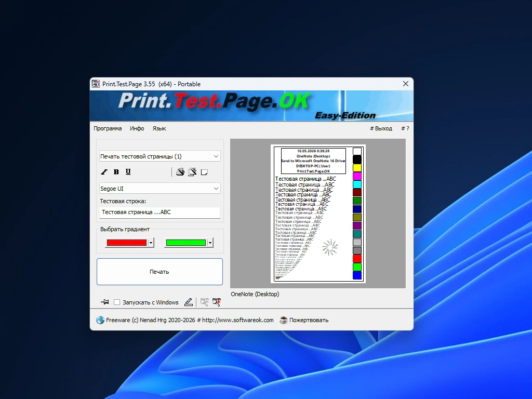532x399 pixels.
Task: Click the page setup icon with pencil
Action: point(192,172)
